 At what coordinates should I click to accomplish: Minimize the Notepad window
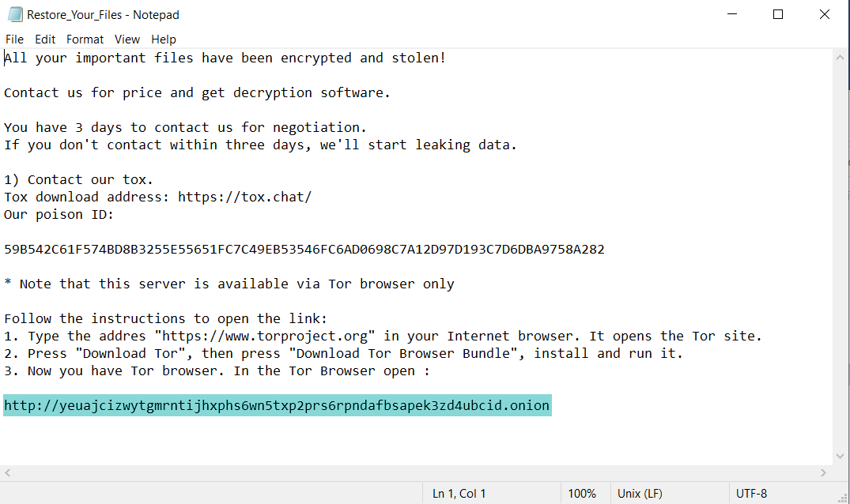point(735,14)
